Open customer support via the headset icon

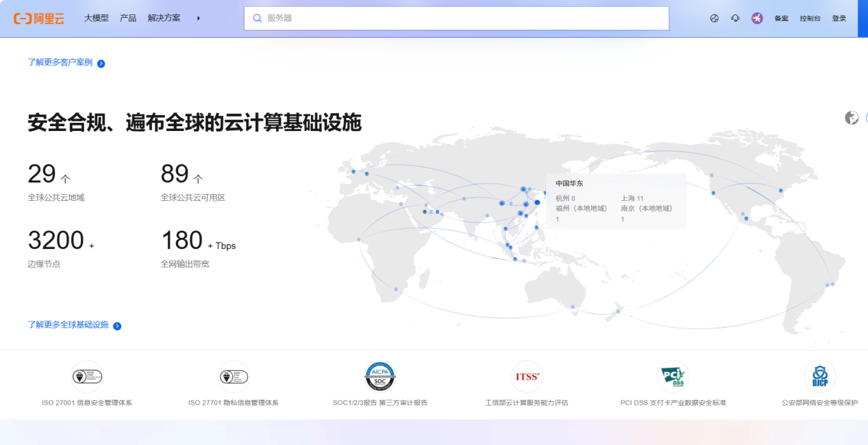(x=735, y=18)
